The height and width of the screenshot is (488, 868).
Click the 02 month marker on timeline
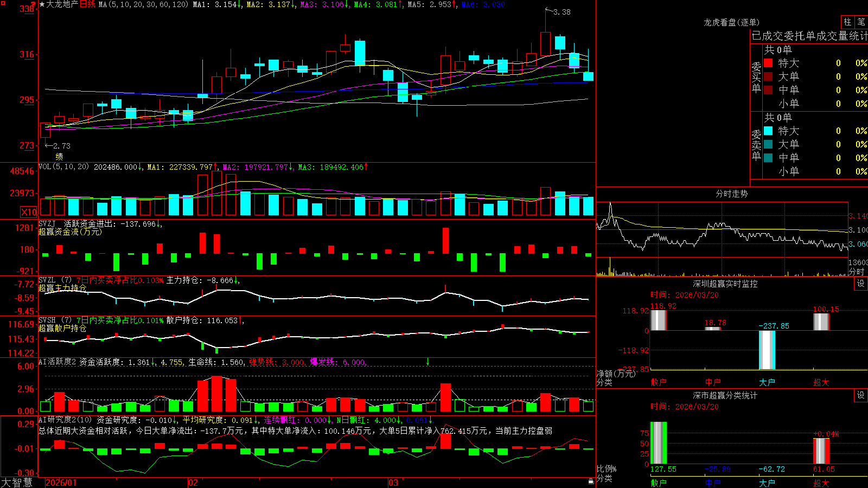(x=193, y=483)
